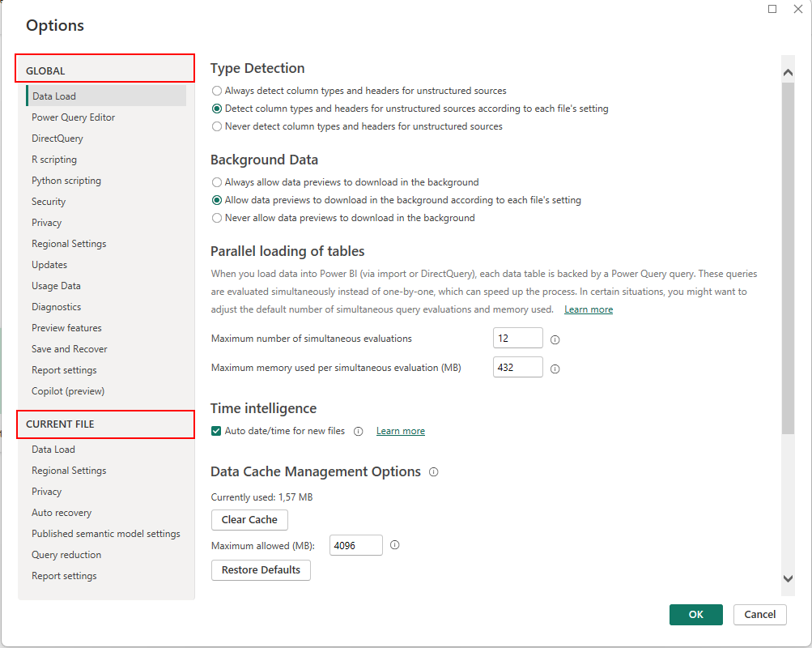
Task: Select Always detect column types radio
Action: click(216, 91)
